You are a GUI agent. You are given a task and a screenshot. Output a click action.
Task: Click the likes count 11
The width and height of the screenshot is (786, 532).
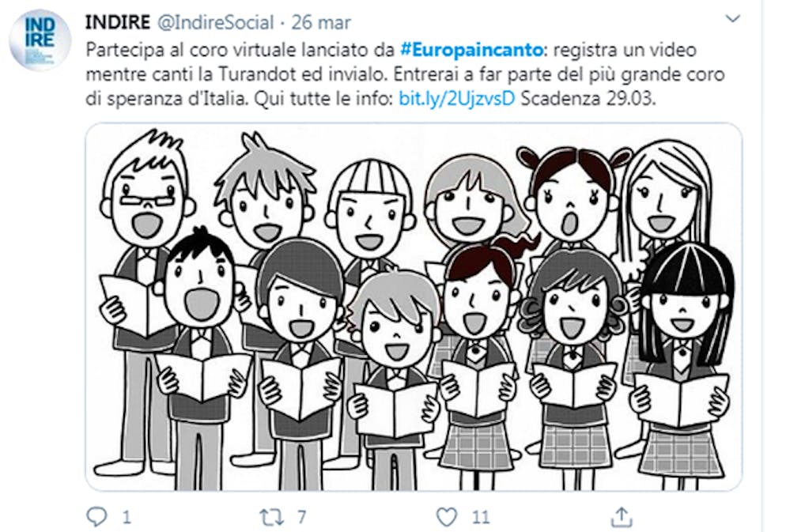pyautogui.click(x=481, y=517)
